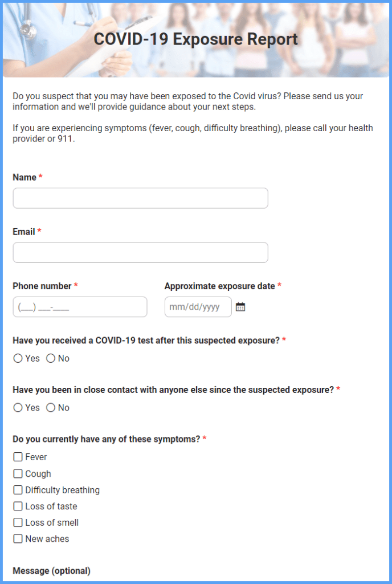Click the mm/dd/yyyy exposure date field
Screen dimensions: 392x584
pyautogui.click(x=198, y=306)
